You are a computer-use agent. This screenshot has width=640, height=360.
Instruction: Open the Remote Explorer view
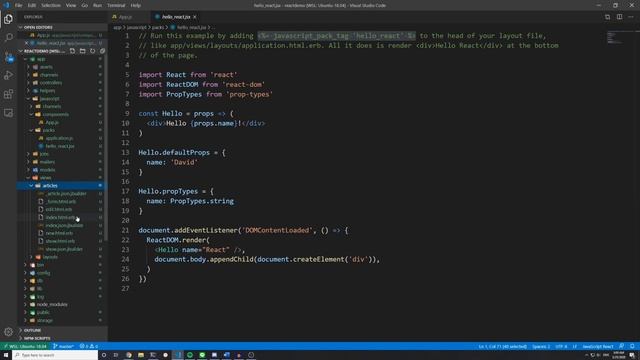[8, 113]
